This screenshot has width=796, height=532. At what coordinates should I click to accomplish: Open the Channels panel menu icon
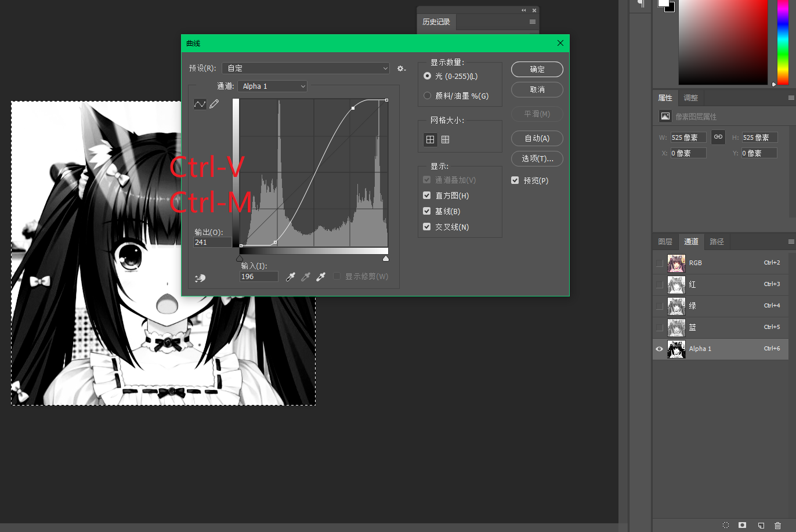point(791,241)
